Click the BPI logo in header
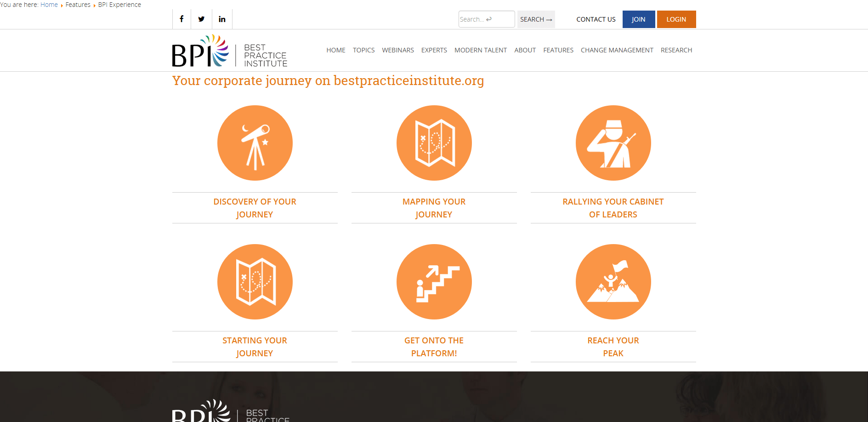This screenshot has height=422, width=868. tap(229, 51)
